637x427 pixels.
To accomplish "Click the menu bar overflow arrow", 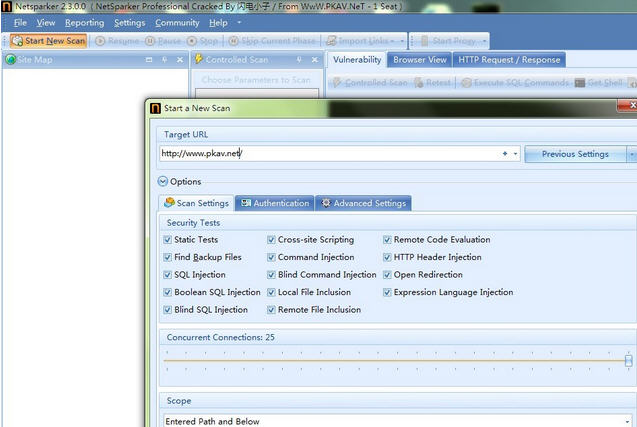I will click(x=239, y=23).
